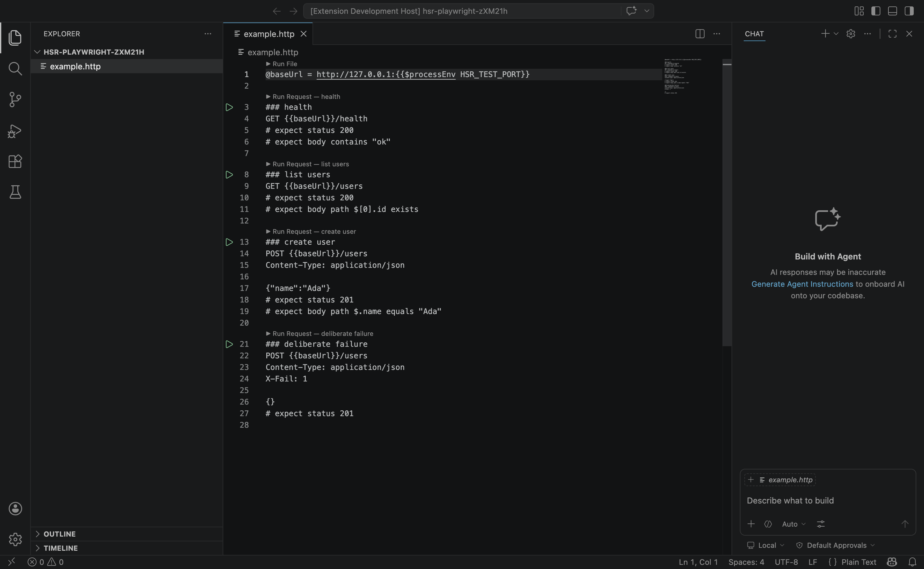Change language mode from Plain Text
924x569 pixels.
click(859, 562)
